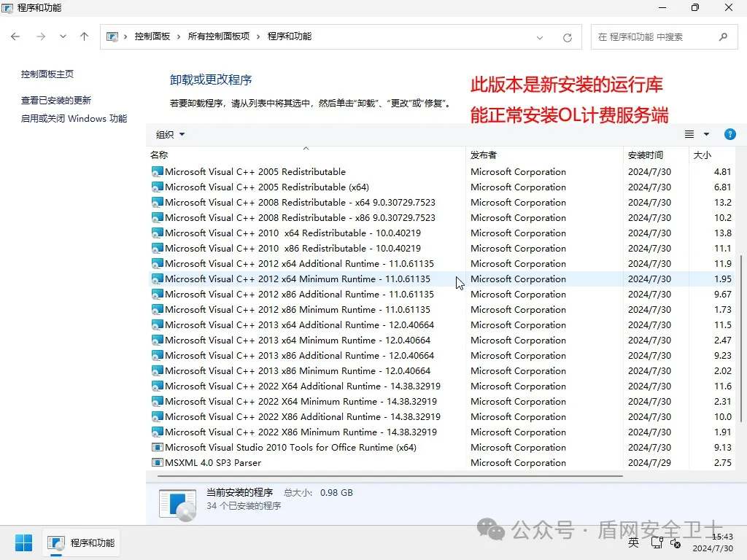Select icon of 2008 Redistributable x86 9.0.30729.7523
Image resolution: width=747 pixels, height=560 pixels.
pos(158,217)
